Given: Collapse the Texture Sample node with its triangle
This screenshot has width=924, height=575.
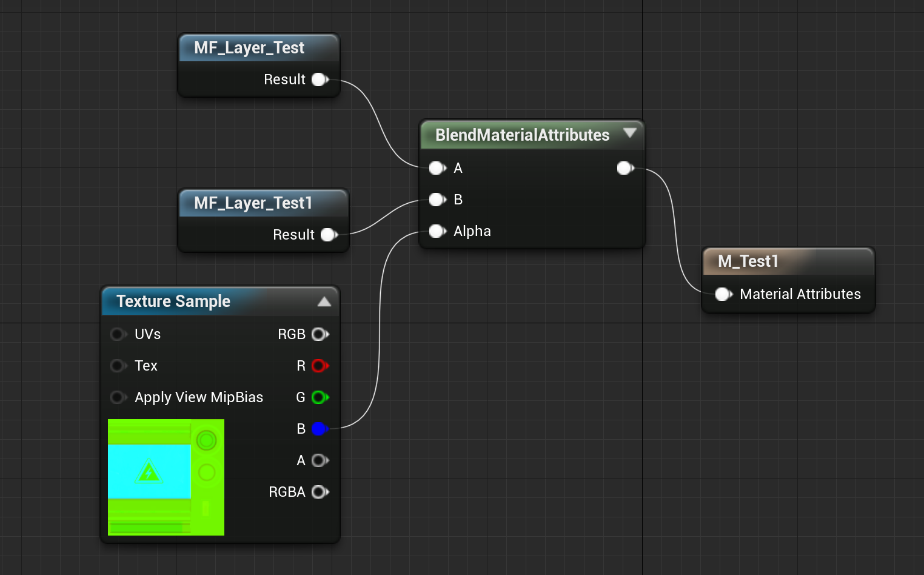Looking at the screenshot, I should [x=325, y=301].
